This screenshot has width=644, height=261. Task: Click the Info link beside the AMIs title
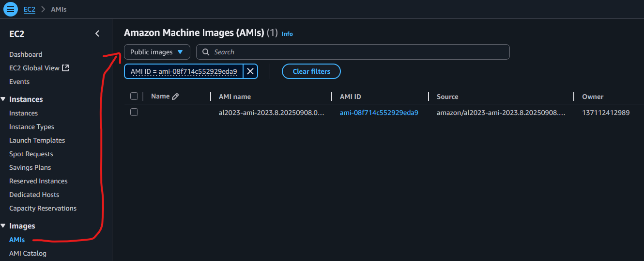point(287,34)
